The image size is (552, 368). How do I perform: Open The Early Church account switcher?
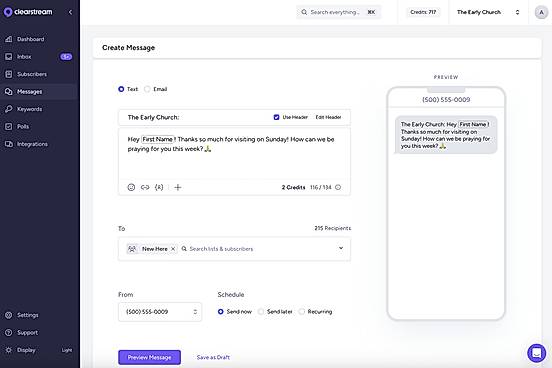click(488, 12)
